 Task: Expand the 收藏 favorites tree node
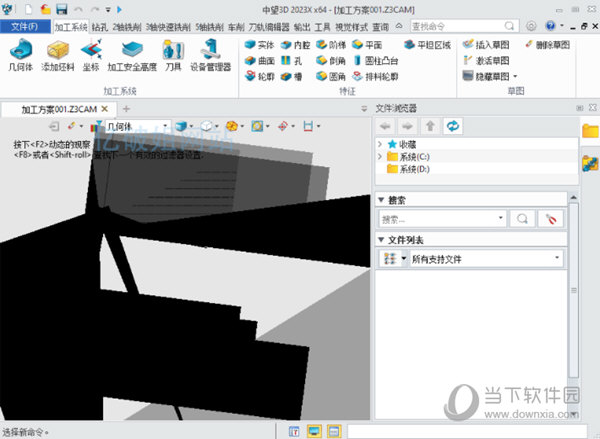coord(380,144)
